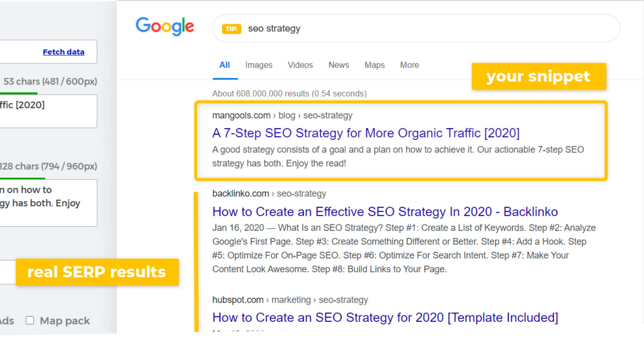Click the hubspot.com breadcrumb URL
644x338 pixels.
tap(290, 300)
